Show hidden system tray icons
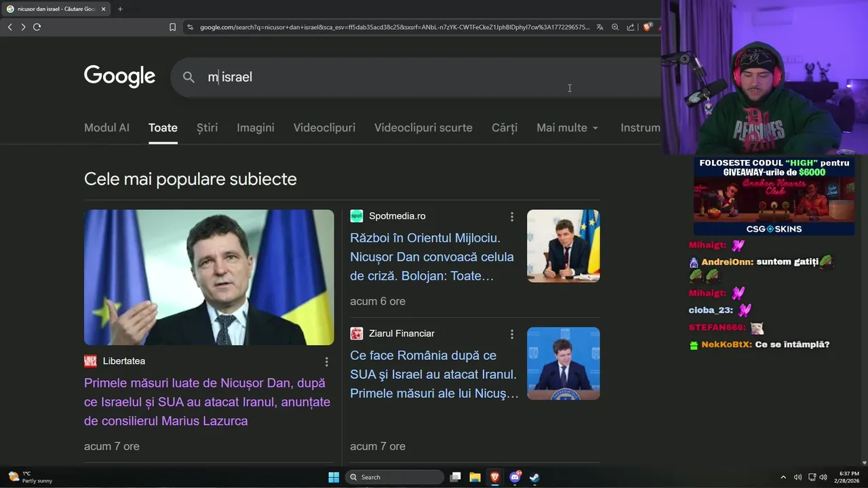868x488 pixels. click(783, 477)
